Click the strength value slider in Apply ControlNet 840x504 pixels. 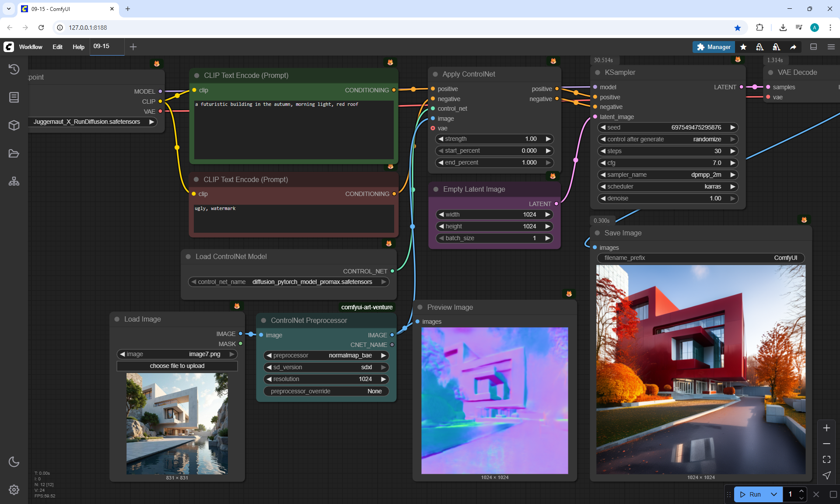click(x=494, y=139)
